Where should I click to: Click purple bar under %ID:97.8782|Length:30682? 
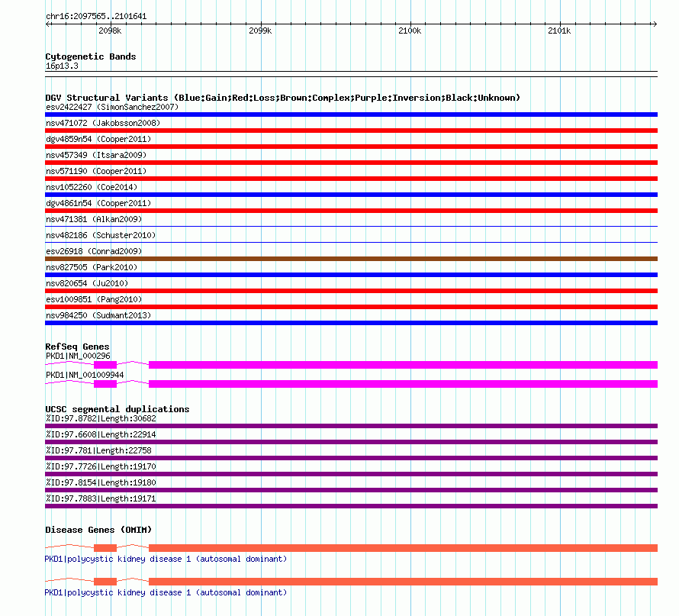pyautogui.click(x=351, y=426)
